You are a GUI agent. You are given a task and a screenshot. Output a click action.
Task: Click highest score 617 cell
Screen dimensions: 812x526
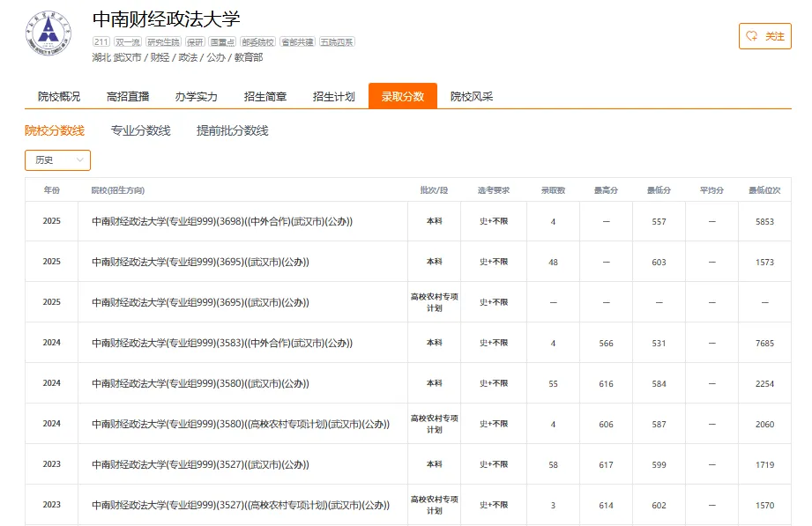click(606, 465)
